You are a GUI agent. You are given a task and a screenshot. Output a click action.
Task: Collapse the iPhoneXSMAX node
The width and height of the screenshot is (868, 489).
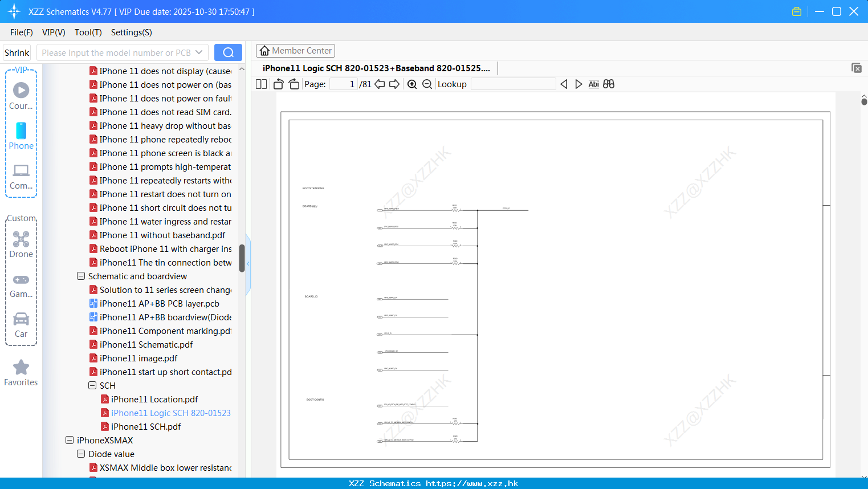click(x=70, y=440)
